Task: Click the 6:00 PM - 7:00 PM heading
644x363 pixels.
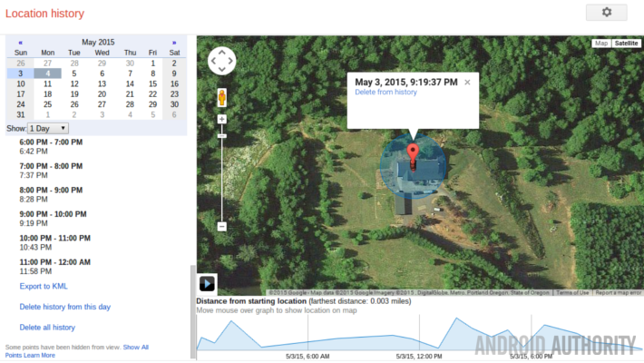Action: pyautogui.click(x=51, y=142)
